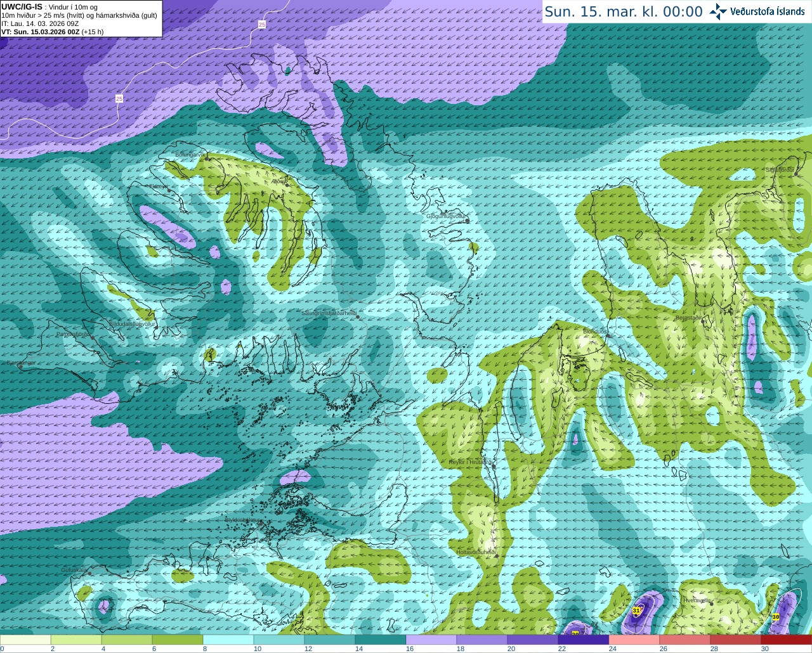Screen dimensions: 812x653
Task: Pick the 10–12 m/s legend swatch
Action: click(279, 640)
